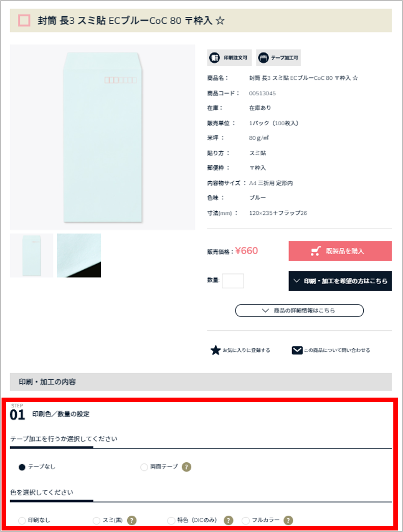
Task: Click the shopping cart icon in 既製品を購入
Action: tap(316, 251)
